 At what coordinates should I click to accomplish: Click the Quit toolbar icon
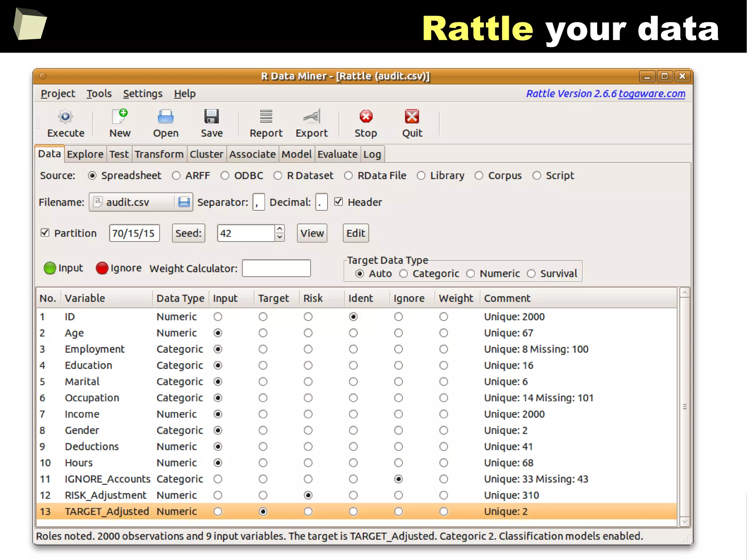pos(412,117)
